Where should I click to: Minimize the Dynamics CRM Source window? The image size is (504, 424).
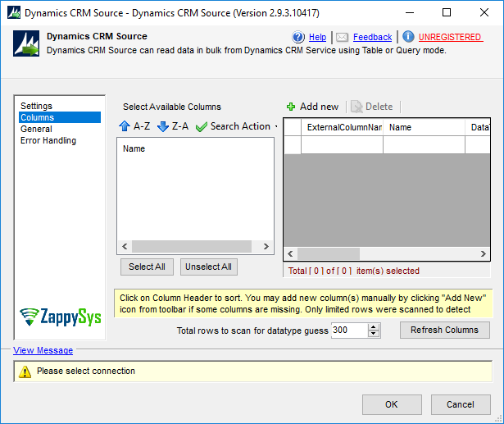[410, 12]
